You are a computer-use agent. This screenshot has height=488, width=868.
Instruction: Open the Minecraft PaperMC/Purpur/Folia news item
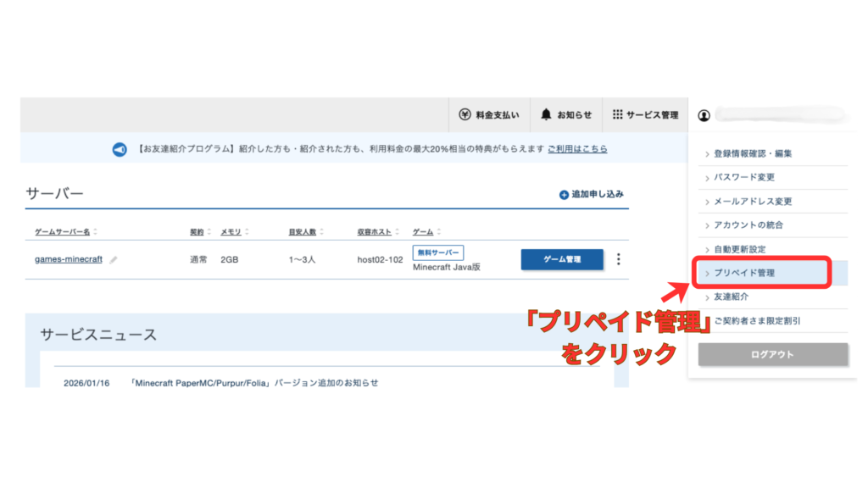(x=254, y=383)
